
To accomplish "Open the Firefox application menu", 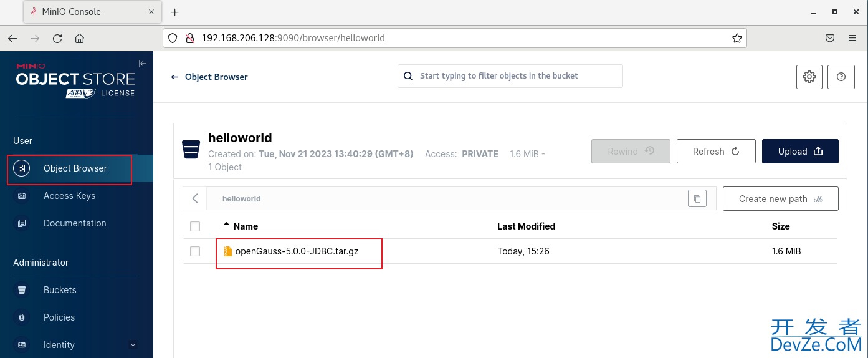I will [852, 38].
